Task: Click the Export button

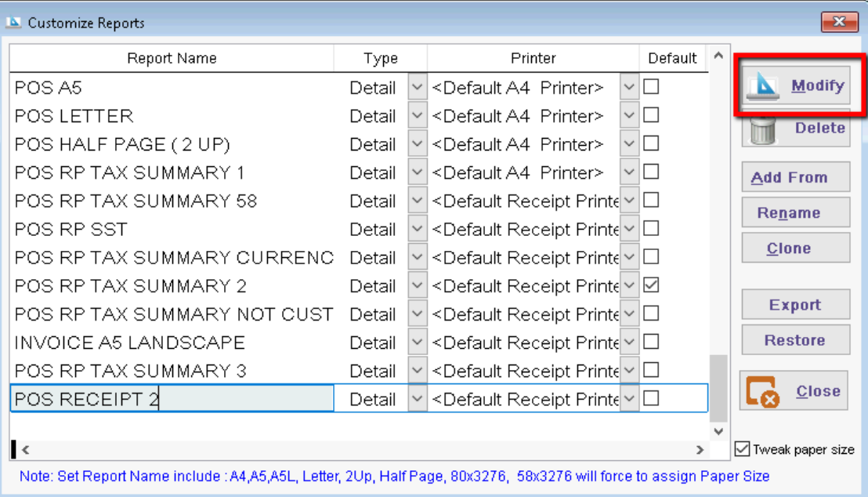Action: pyautogui.click(x=795, y=305)
